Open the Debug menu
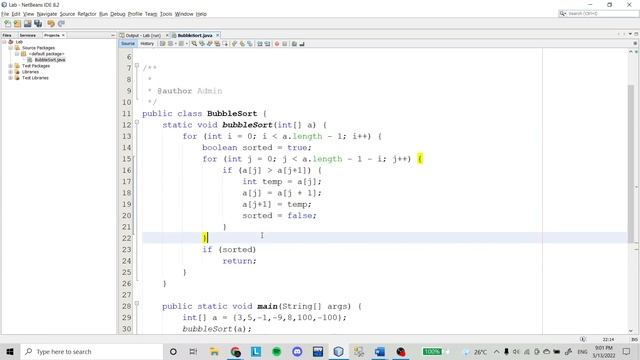 click(118, 14)
